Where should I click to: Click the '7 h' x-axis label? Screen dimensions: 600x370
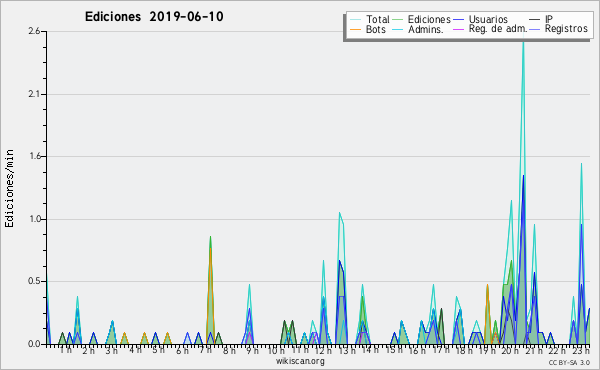point(205,350)
